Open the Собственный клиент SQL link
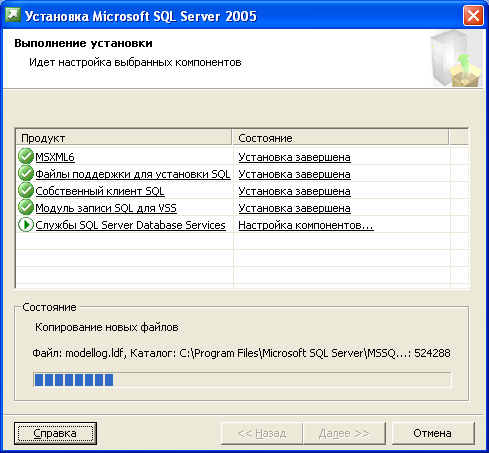 (x=100, y=191)
